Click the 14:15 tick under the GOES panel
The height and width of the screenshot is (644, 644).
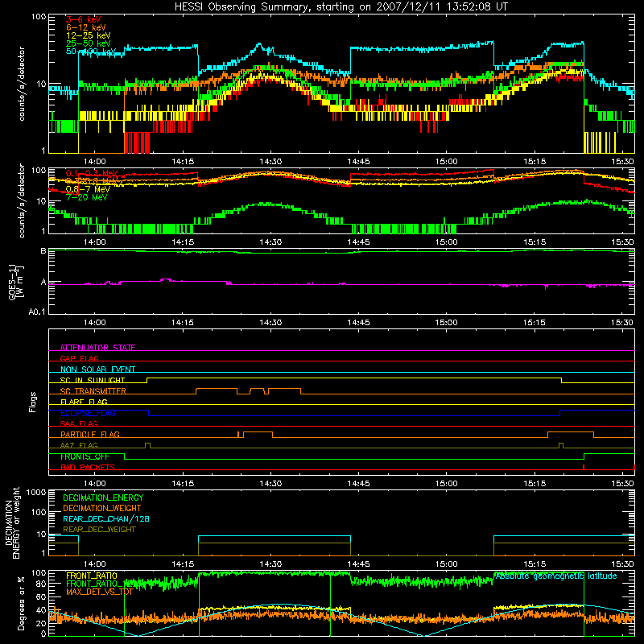coord(183,323)
